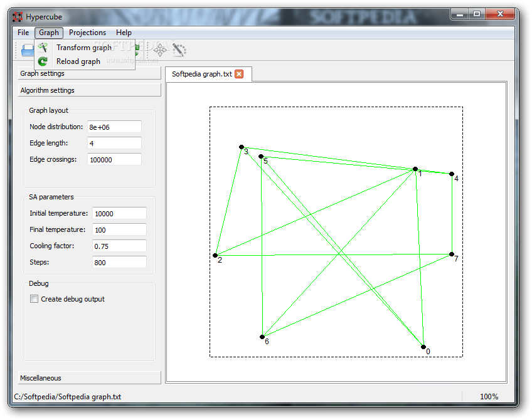This screenshot has width=532, height=420.
Task: Click the Final temperature input field
Action: point(119,229)
